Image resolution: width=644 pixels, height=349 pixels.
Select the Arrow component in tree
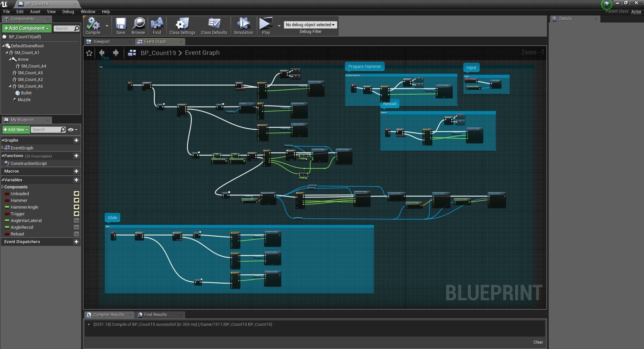tap(23, 59)
